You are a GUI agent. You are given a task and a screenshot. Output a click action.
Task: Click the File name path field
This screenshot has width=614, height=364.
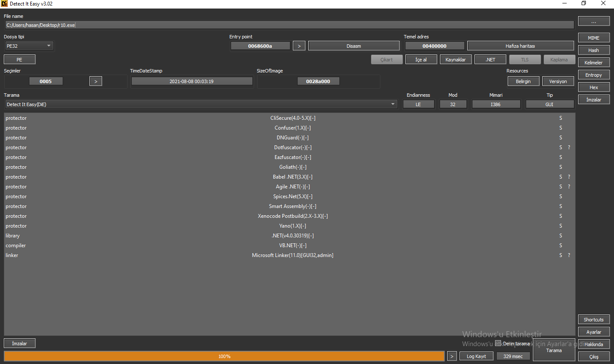[x=290, y=25]
